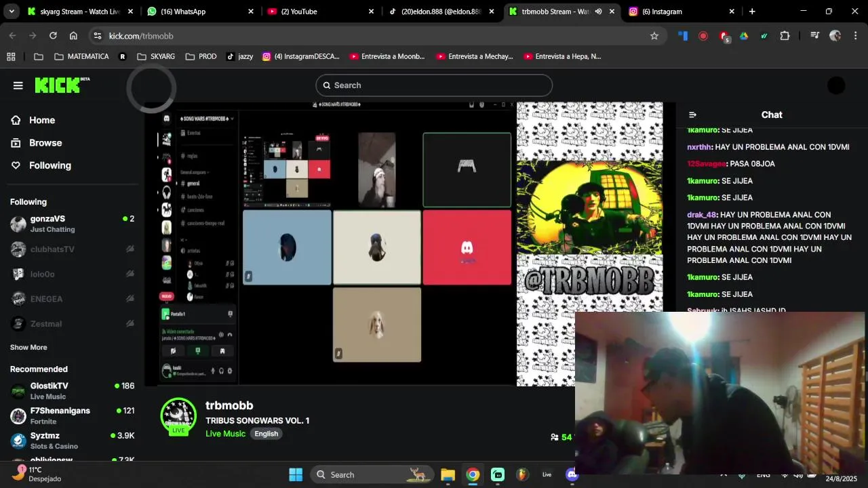Reload the current page
Image resolution: width=868 pixels, height=488 pixels.
(x=53, y=36)
